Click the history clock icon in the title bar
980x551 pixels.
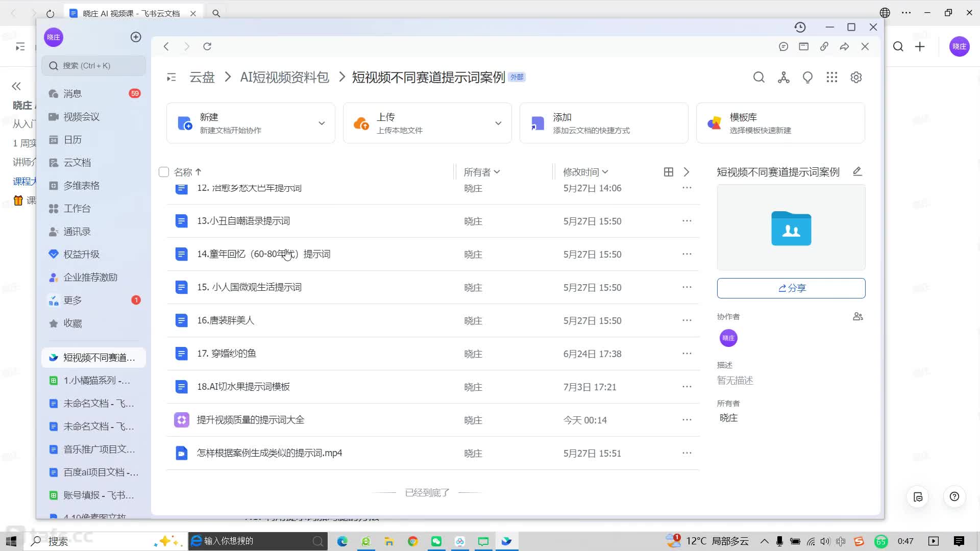800,27
